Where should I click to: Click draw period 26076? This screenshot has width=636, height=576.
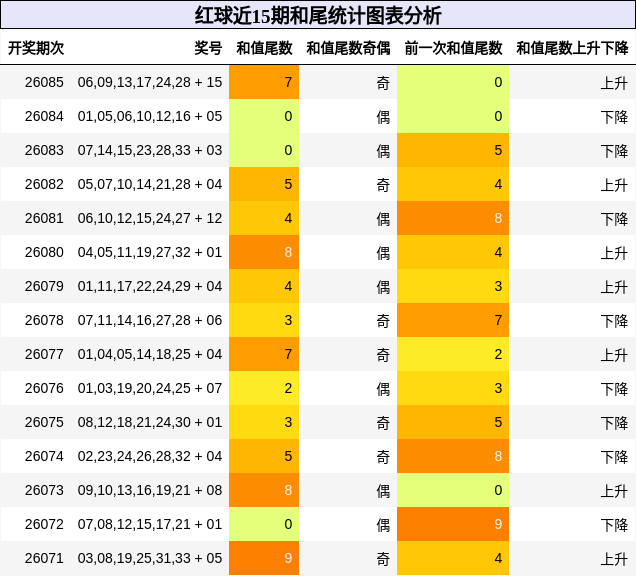pos(44,389)
